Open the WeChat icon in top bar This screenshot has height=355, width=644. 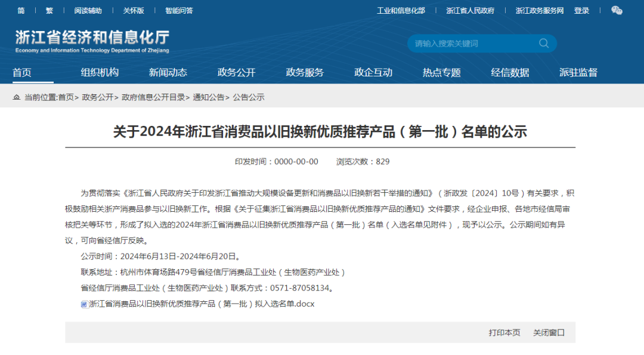coord(617,10)
